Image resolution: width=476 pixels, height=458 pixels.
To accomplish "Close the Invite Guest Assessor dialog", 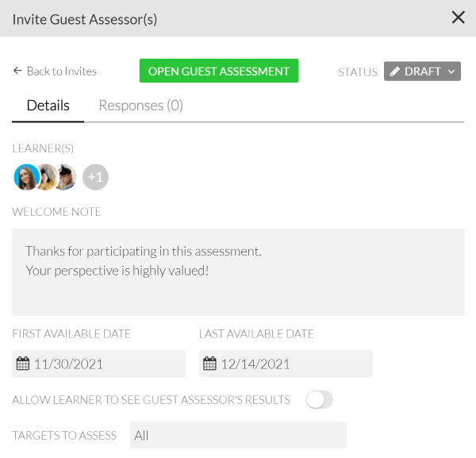I will pyautogui.click(x=458, y=17).
